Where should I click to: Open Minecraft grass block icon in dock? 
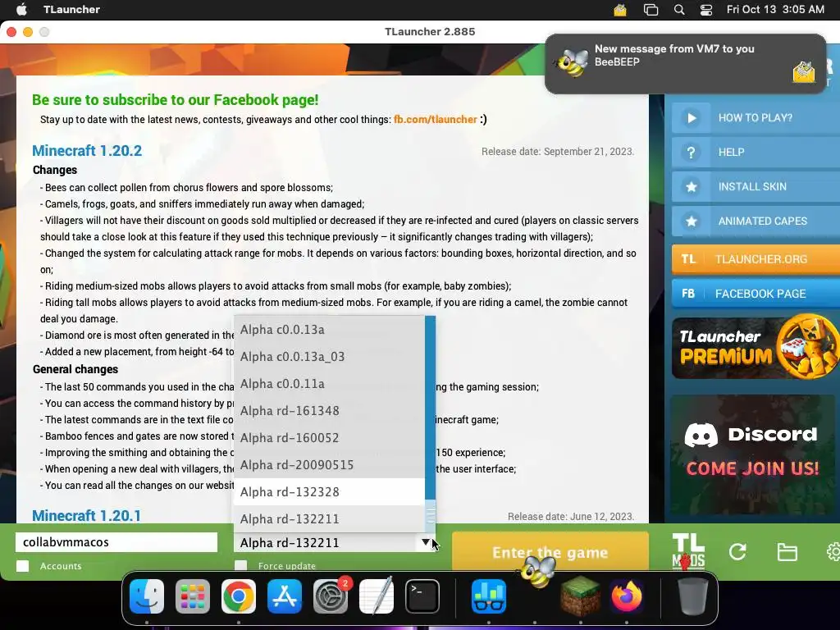580,596
